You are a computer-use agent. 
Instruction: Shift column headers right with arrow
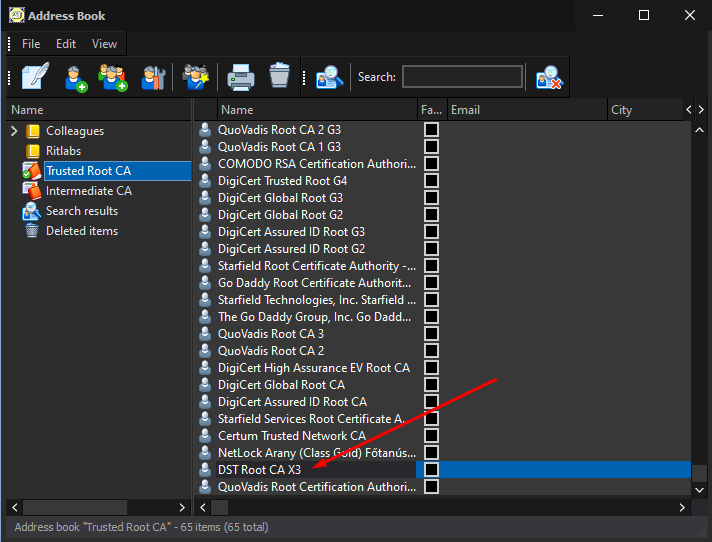point(701,109)
